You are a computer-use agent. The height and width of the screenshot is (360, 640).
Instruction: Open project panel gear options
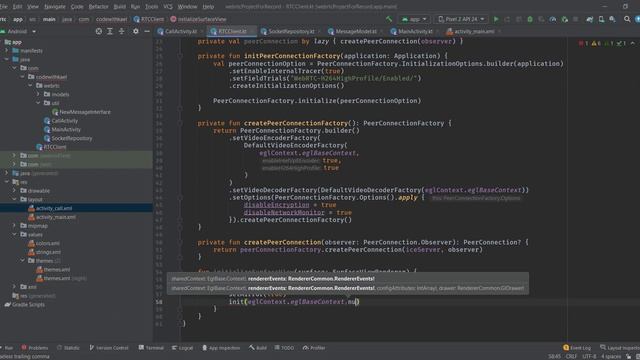[x=136, y=31]
